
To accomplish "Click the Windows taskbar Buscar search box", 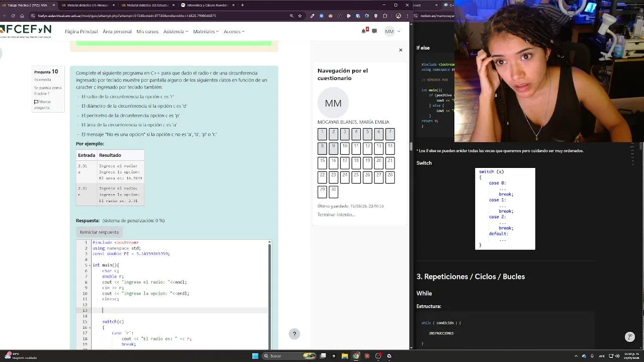I will pos(289,356).
